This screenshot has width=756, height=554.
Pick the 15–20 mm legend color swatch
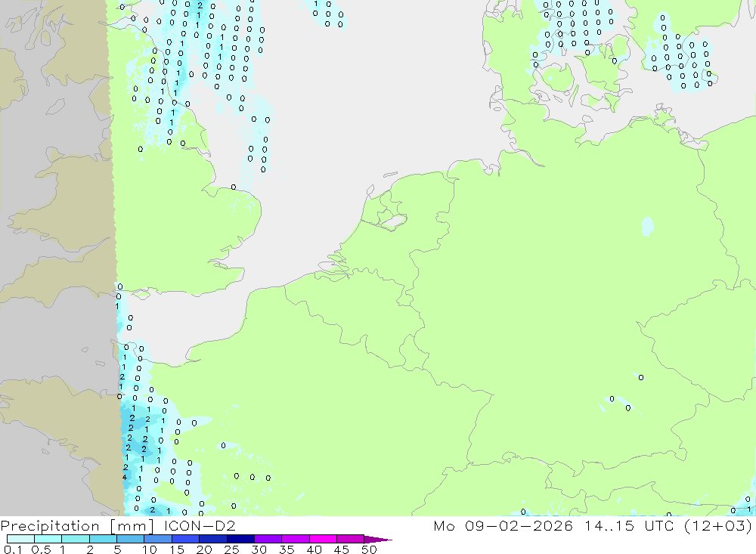(186, 539)
